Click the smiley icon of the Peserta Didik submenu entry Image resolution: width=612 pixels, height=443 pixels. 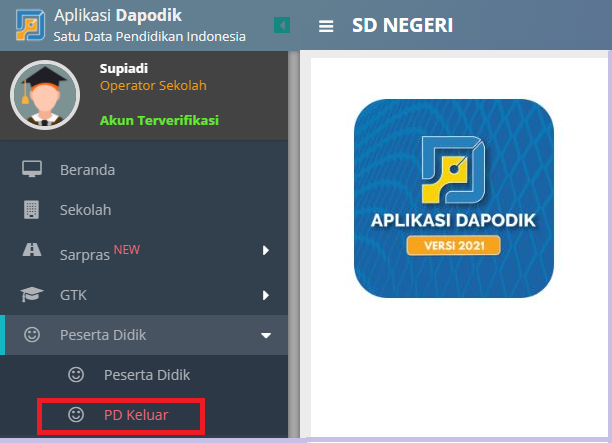[76, 375]
